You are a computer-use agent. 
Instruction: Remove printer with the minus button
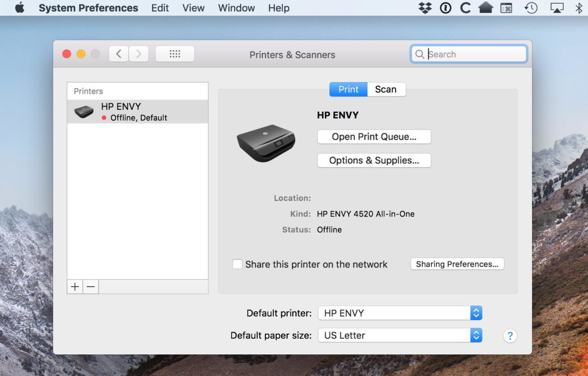[91, 287]
